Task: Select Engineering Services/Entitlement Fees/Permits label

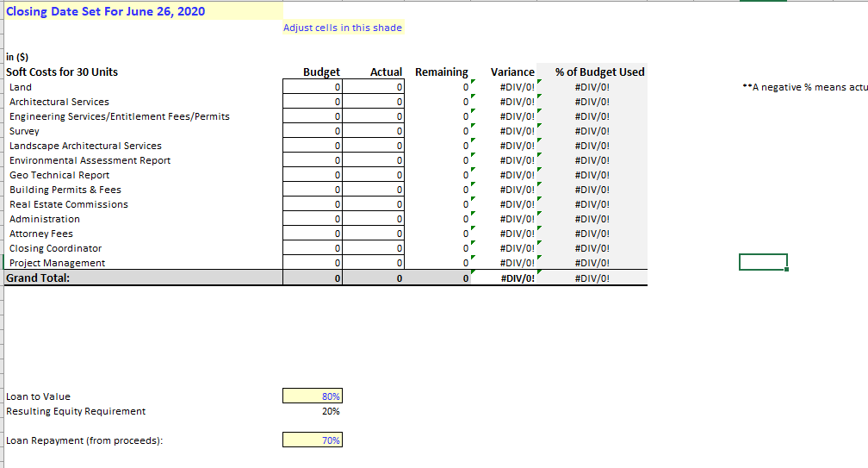Action: [x=120, y=116]
